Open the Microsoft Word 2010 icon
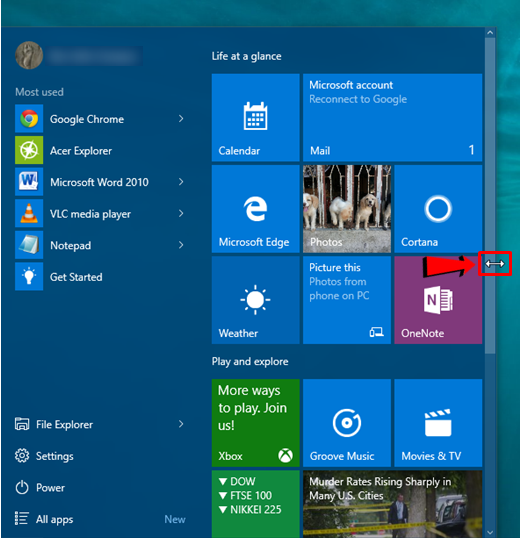 [x=29, y=182]
